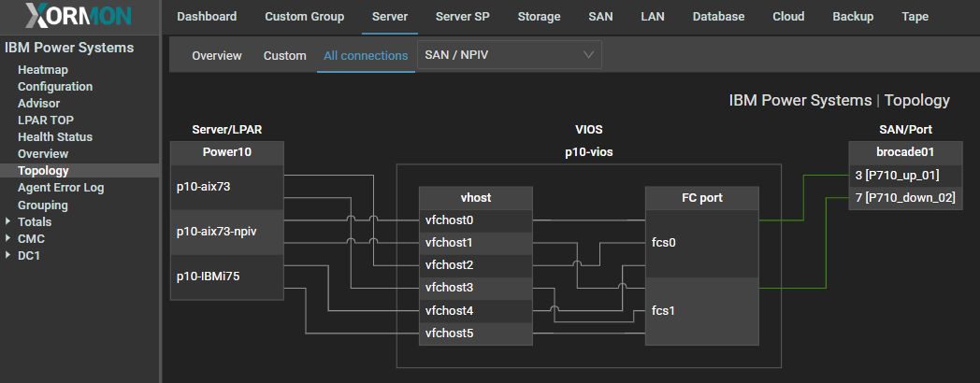Image resolution: width=980 pixels, height=383 pixels.
Task: Click Health Status in sidebar
Action: point(55,137)
